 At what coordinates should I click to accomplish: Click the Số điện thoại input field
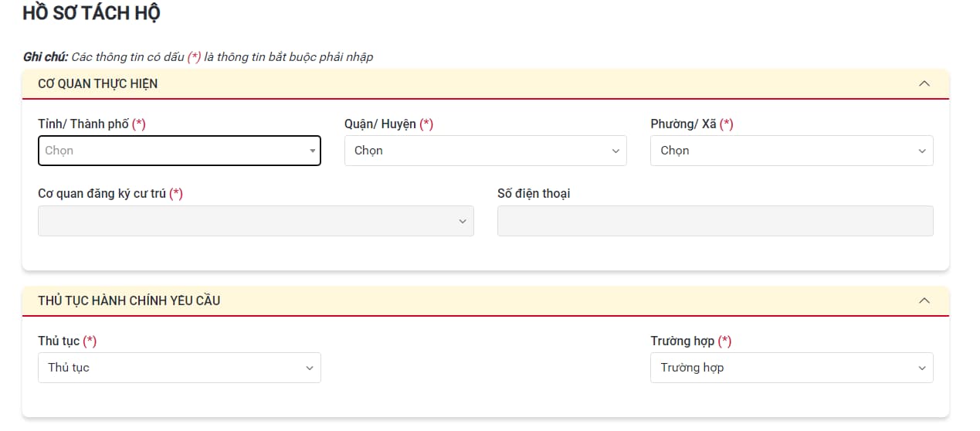(714, 221)
